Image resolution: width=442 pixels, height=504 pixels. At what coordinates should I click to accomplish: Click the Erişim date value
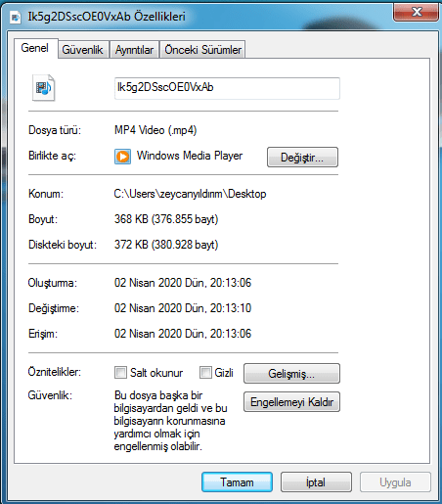183,334
